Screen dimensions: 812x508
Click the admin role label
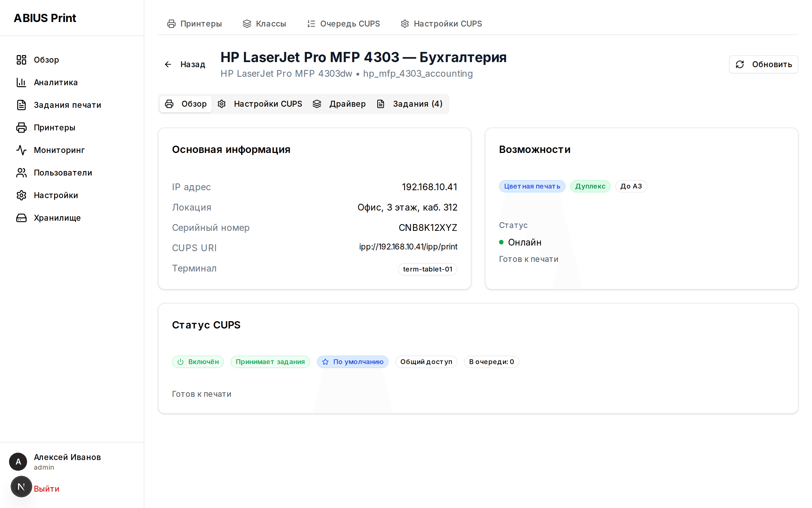(44, 467)
